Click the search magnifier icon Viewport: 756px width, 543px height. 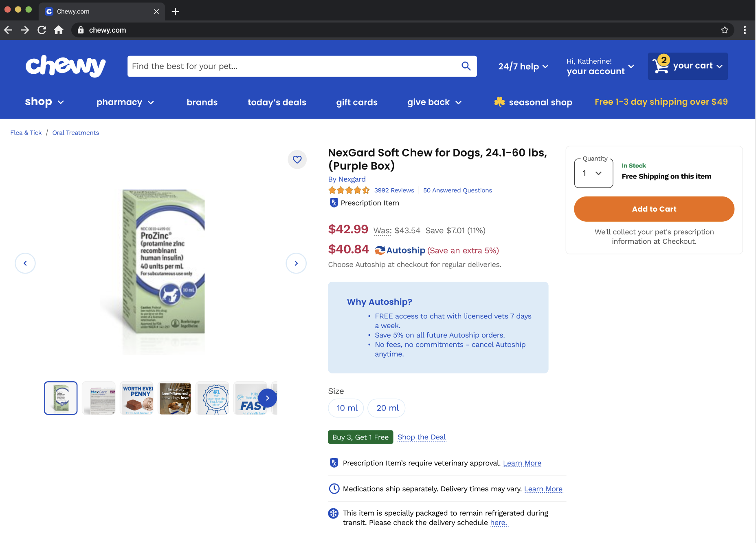click(466, 66)
